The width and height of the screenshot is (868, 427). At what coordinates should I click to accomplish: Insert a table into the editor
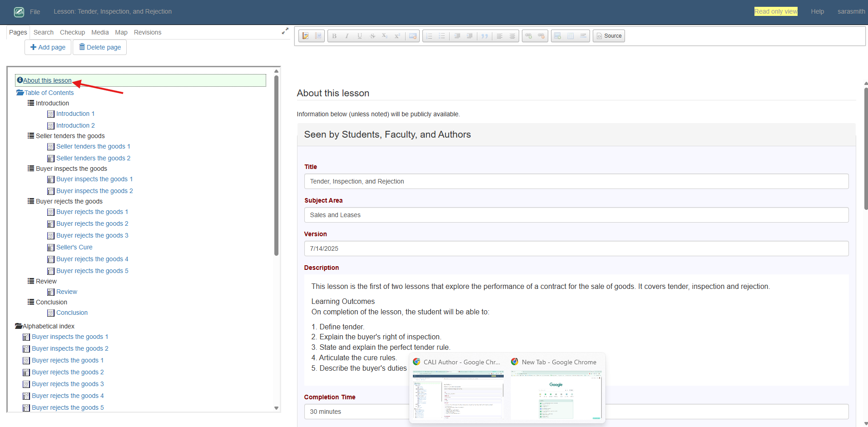[x=570, y=36]
